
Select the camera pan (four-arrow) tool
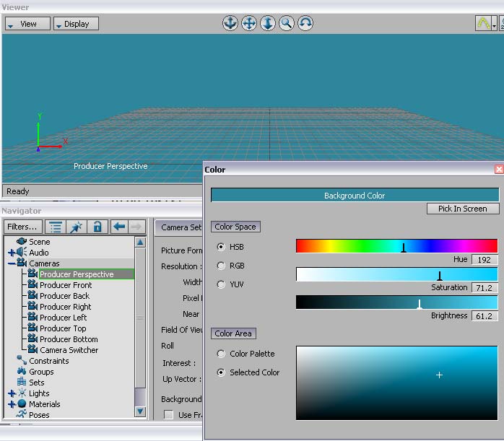[x=248, y=23]
